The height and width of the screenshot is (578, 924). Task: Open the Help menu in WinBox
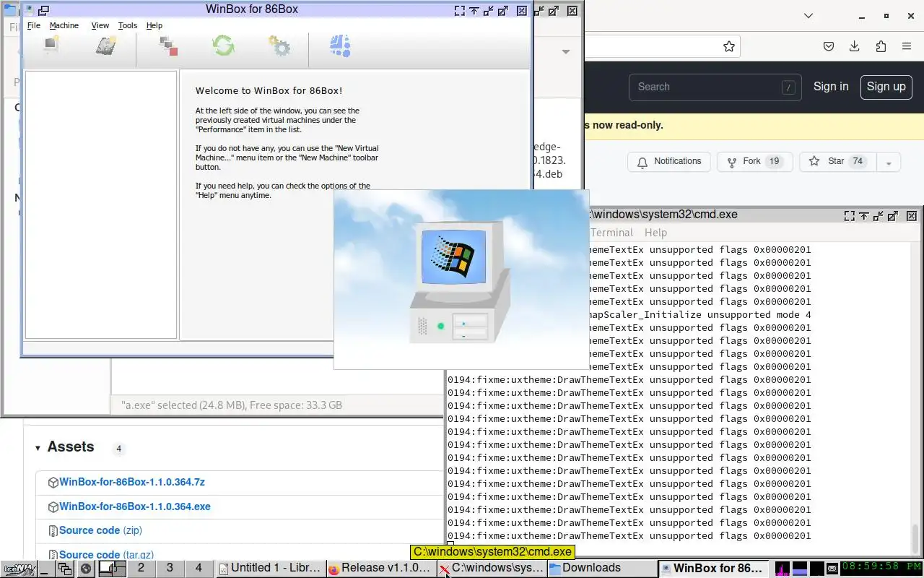click(154, 25)
